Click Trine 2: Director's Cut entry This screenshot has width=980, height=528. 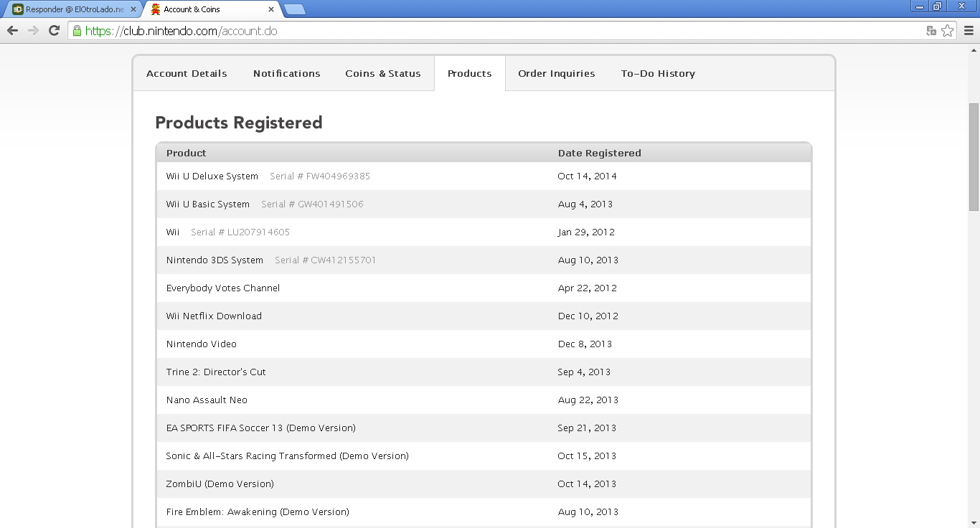(216, 372)
